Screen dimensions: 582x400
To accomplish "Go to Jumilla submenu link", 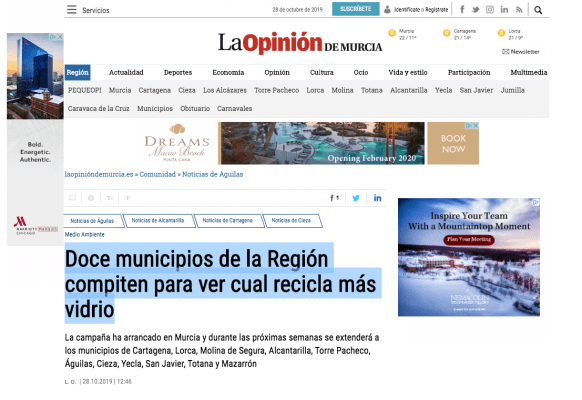I will [x=513, y=90].
